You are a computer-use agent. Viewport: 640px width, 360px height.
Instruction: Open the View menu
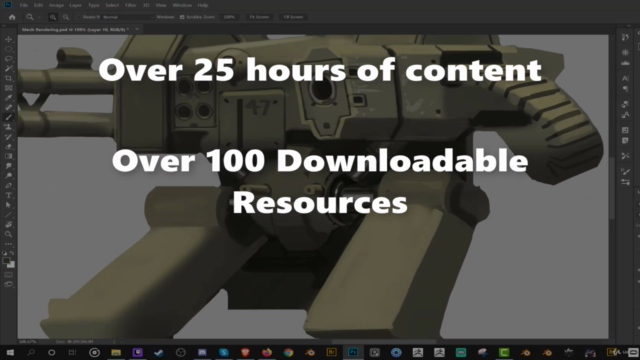point(161,5)
